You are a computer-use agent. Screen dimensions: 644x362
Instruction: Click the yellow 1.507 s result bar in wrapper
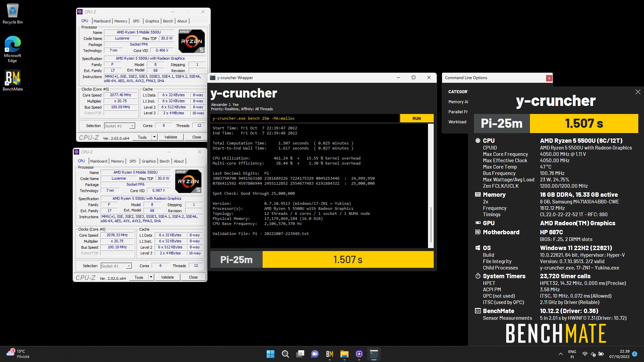348,260
